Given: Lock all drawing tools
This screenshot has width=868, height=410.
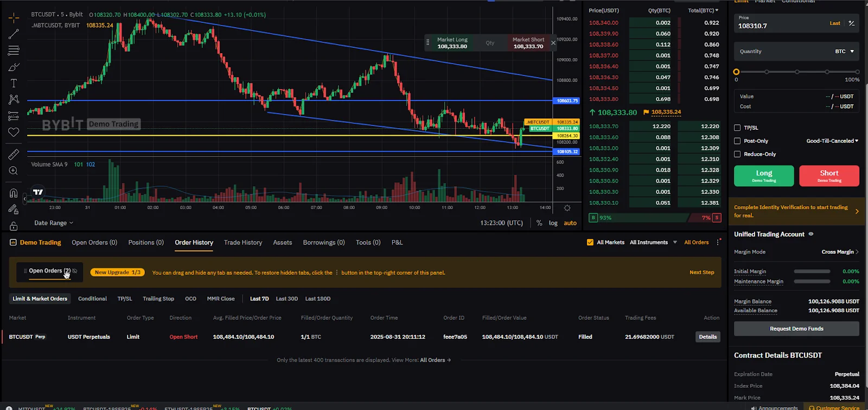Looking at the screenshot, I should tap(14, 226).
